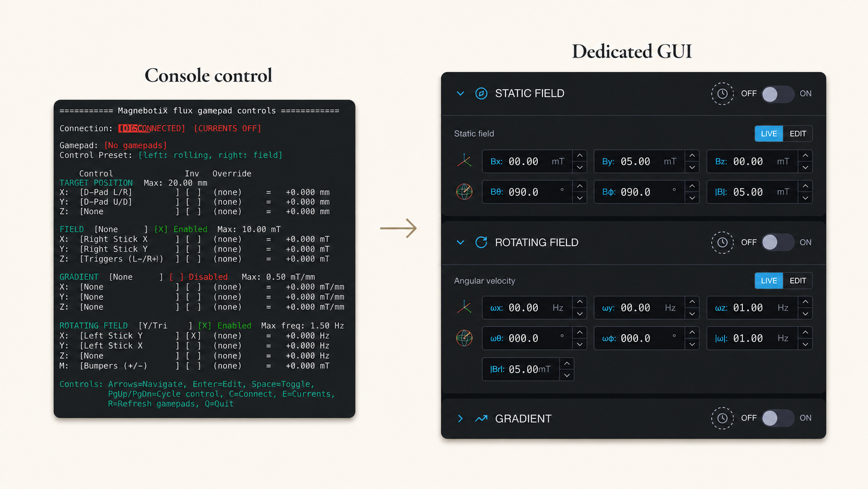Image resolution: width=868 pixels, height=489 pixels.
Task: Toggle the Gradient ON/OFF switch
Action: point(777,418)
